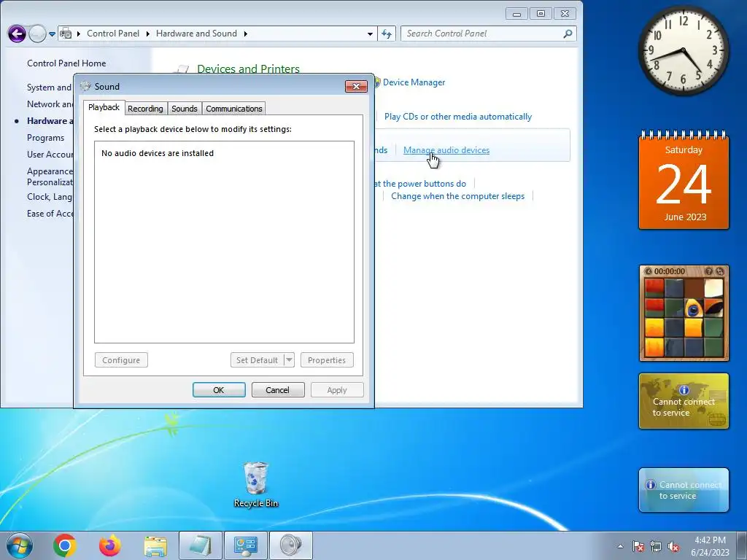Click the analog clock gadget
747x560 pixels.
coord(683,50)
